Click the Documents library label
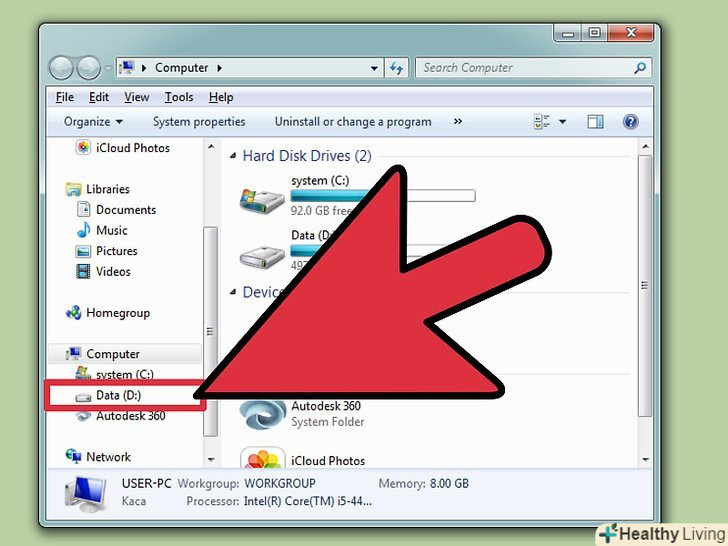Viewport: 728px width, 546px height. [126, 210]
